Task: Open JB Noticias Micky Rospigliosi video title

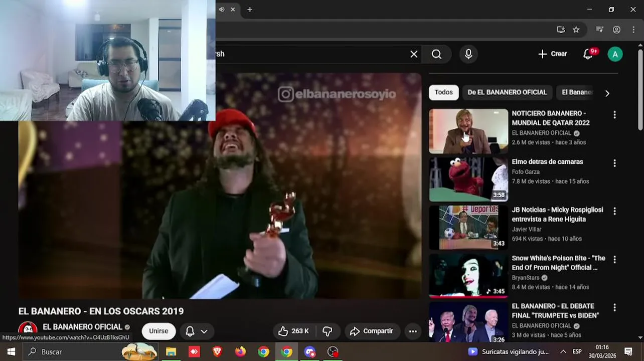Action: point(557,215)
